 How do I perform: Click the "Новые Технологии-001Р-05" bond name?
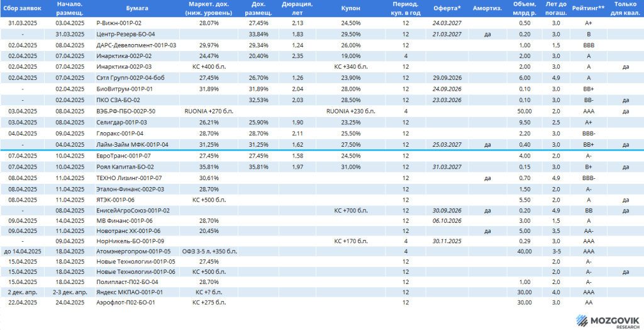(x=136, y=262)
